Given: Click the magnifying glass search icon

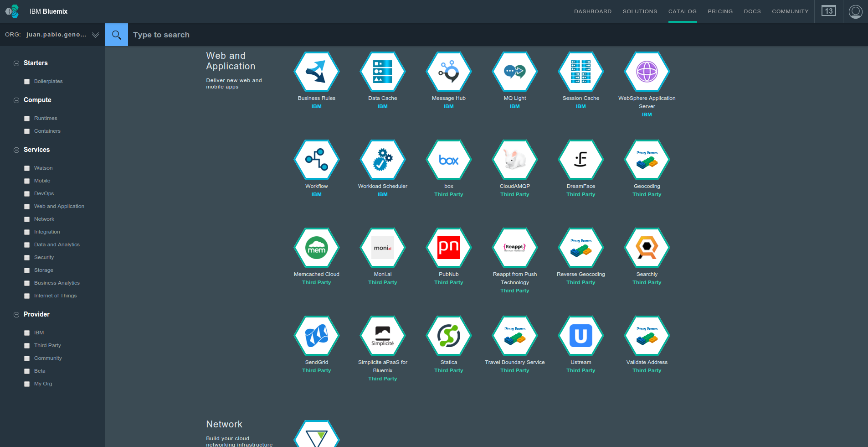Looking at the screenshot, I should click(x=117, y=35).
